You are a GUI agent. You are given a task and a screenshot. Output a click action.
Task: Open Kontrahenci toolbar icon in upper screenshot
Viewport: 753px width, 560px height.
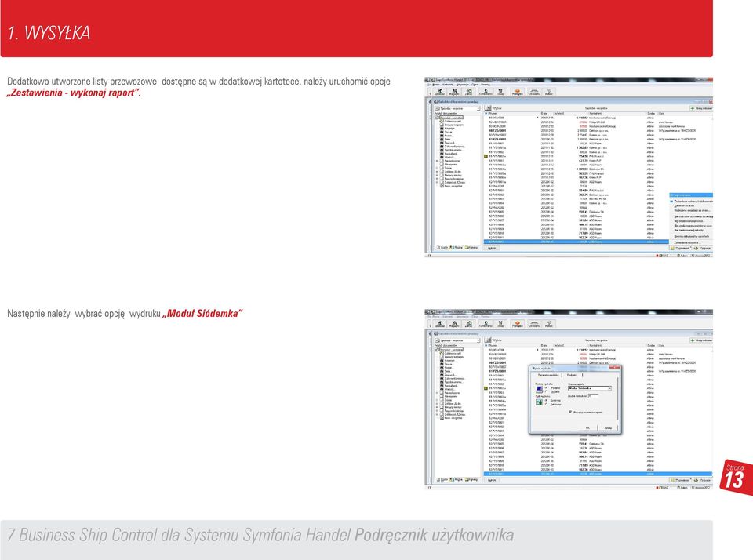(x=486, y=91)
